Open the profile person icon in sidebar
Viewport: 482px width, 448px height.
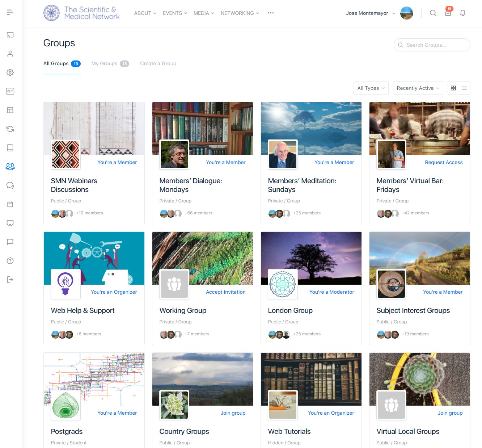coord(10,54)
